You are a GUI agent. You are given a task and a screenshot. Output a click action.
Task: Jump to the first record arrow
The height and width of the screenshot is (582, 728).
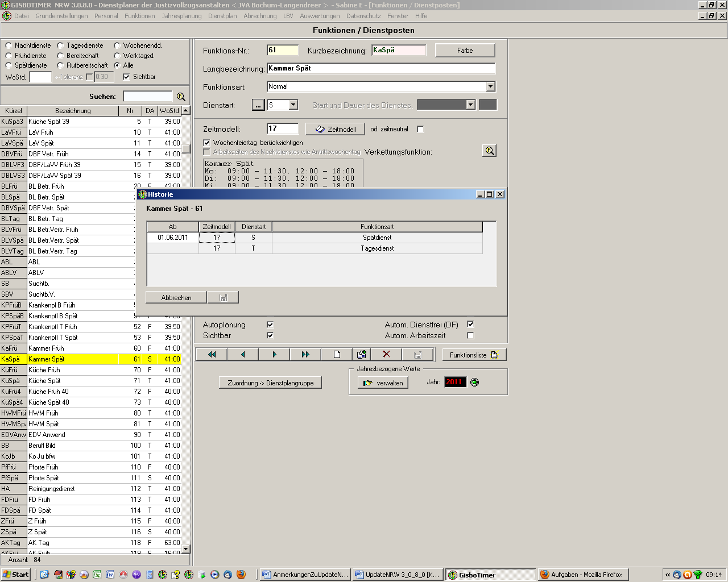(212, 355)
